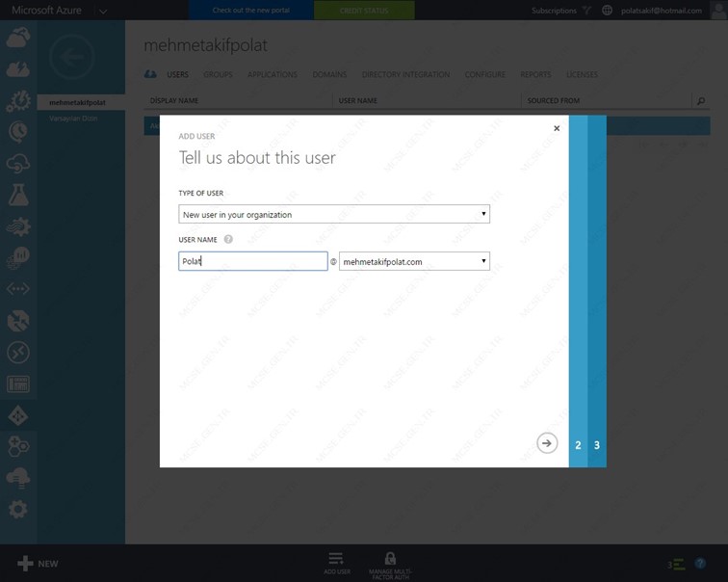This screenshot has width=728, height=582.
Task: Click the back arrow in sidebar
Action: coord(72,57)
